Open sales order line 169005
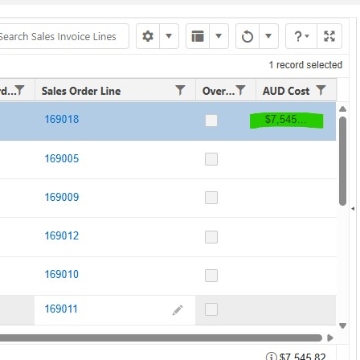The width and height of the screenshot is (360, 360). click(62, 158)
